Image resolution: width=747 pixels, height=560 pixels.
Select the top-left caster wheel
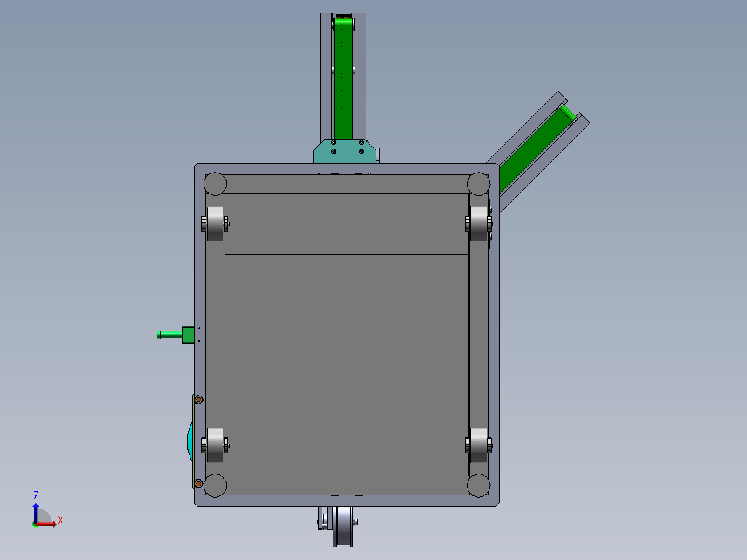click(x=215, y=223)
